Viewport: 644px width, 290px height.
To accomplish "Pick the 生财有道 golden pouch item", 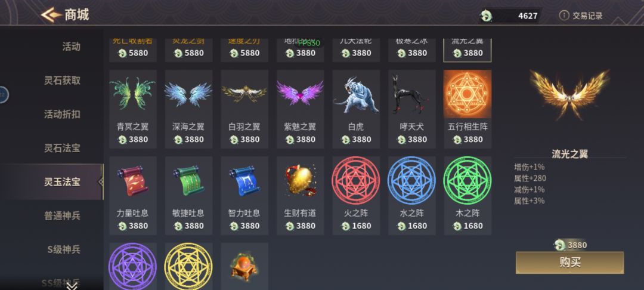I will 300,196.
